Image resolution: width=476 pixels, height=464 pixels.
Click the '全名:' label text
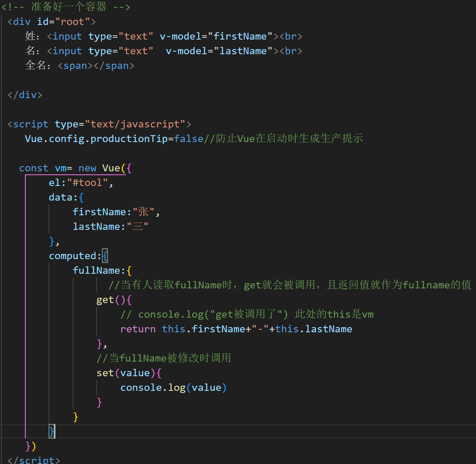click(38, 65)
